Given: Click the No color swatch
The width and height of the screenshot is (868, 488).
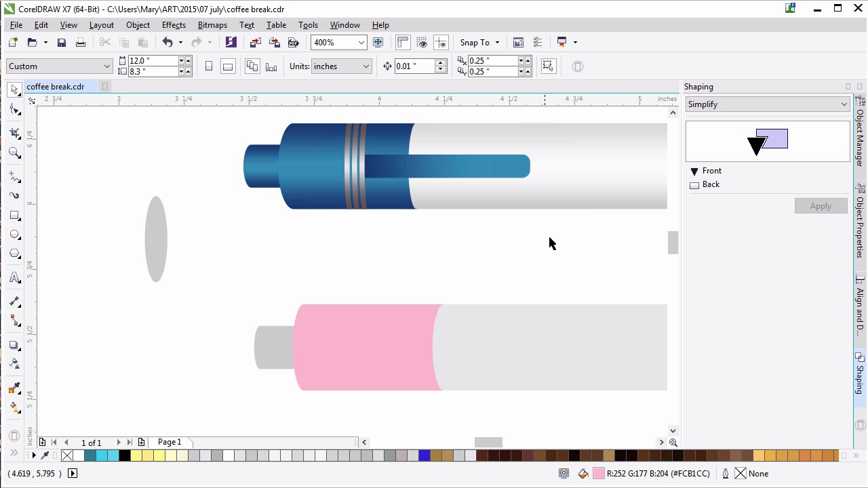Looking at the screenshot, I should (x=67, y=455).
